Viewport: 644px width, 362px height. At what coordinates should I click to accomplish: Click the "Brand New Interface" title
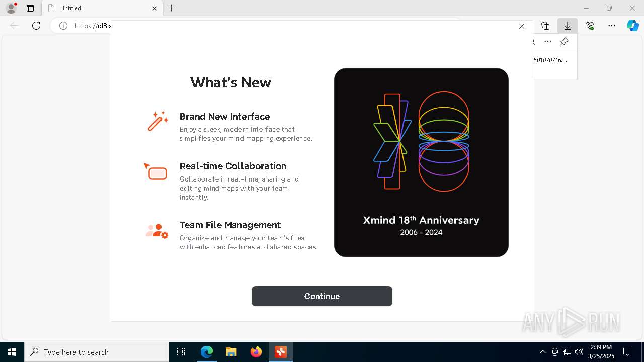(x=224, y=116)
